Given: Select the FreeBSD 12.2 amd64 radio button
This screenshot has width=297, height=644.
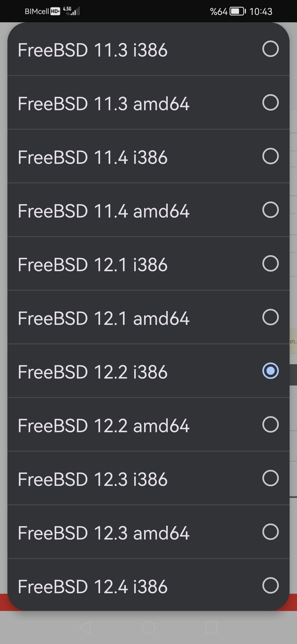Looking at the screenshot, I should click(271, 425).
